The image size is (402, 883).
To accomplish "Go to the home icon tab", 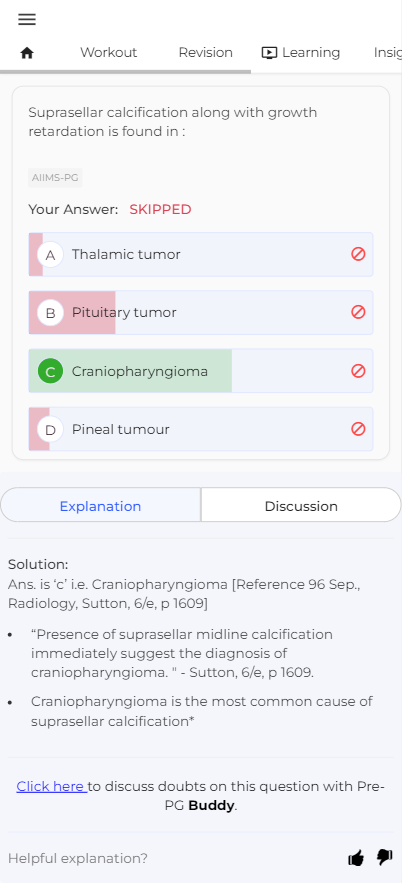I will click(x=27, y=53).
